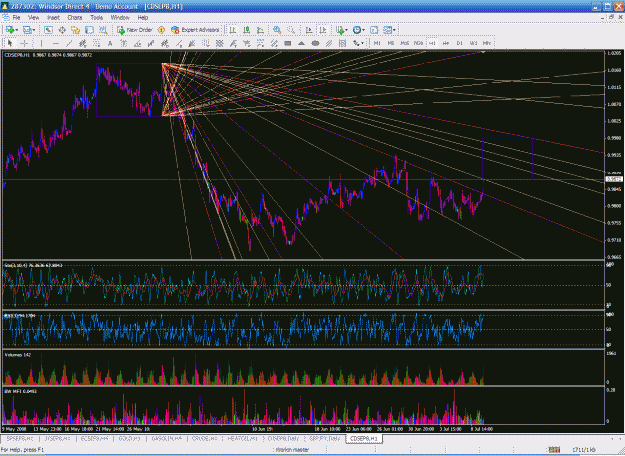Open the Navigator folder icon
Viewport: 625px width, 456px height.
(x=75, y=30)
